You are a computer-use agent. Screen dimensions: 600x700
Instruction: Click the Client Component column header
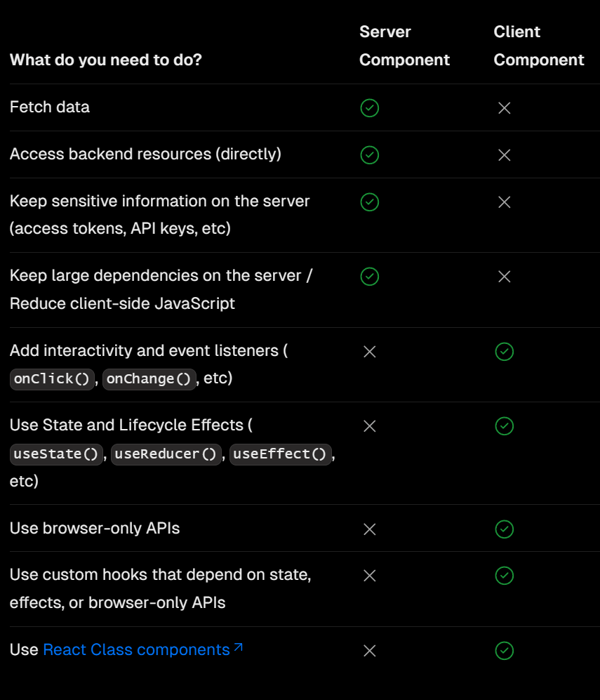coord(538,46)
